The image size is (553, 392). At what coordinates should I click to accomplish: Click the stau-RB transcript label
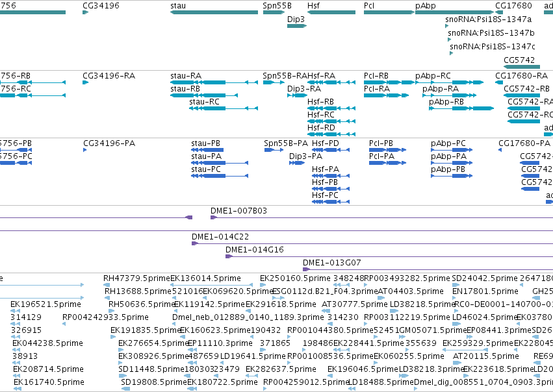tap(185, 89)
